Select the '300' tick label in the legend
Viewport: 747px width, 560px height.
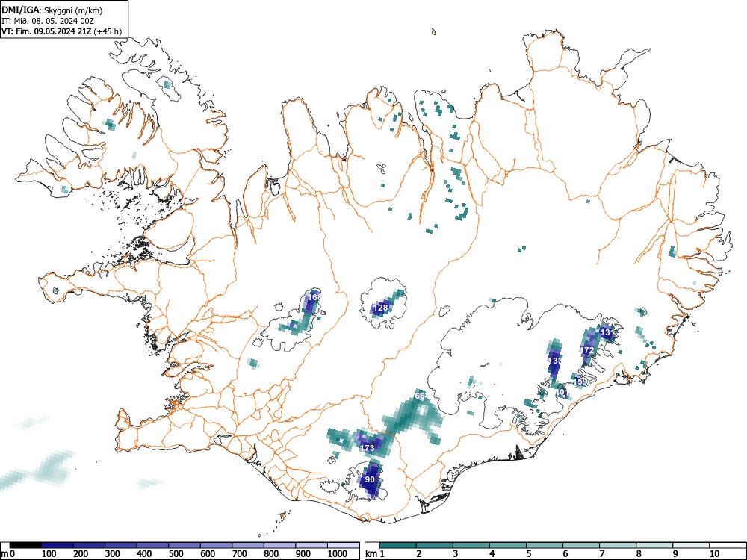tap(113, 554)
